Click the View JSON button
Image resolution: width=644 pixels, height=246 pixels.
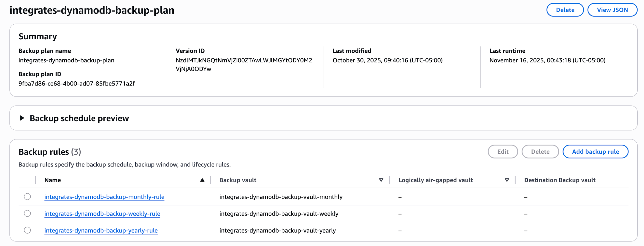(612, 10)
